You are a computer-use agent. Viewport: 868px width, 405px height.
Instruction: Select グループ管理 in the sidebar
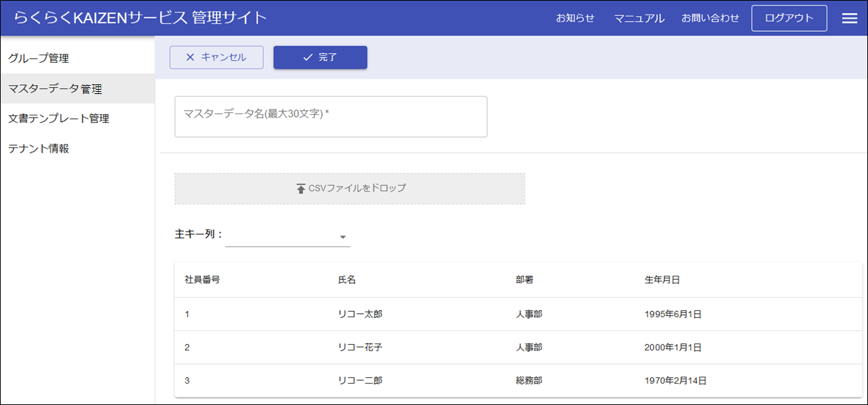click(39, 59)
